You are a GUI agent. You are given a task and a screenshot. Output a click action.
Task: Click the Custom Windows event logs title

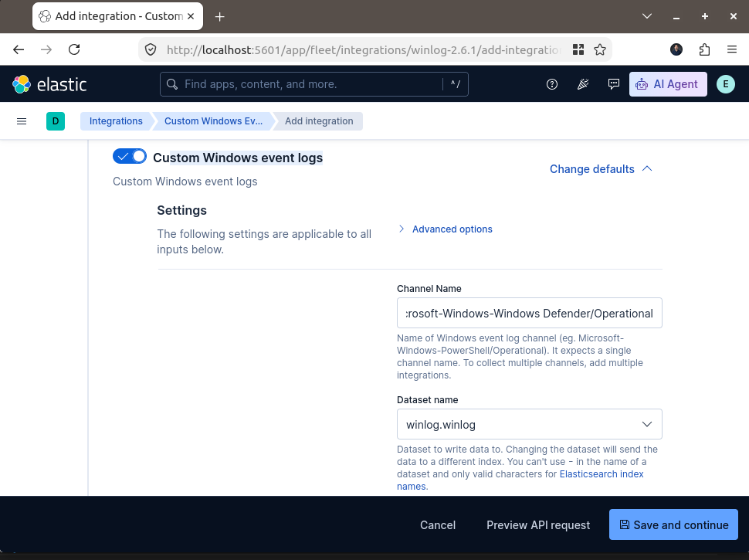point(238,158)
